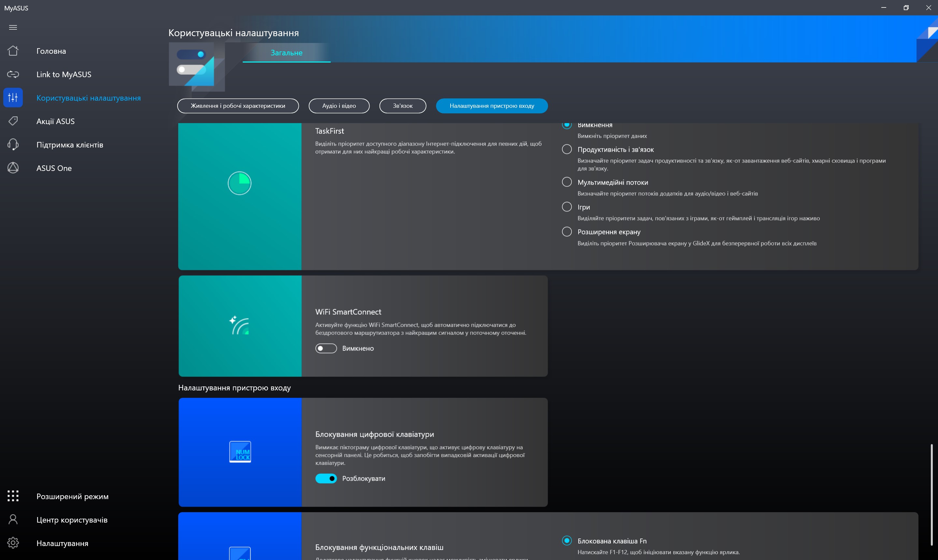Screen dimensions: 938x560
Task: Click the Підтримка клієнтів headset icon
Action: coord(13,145)
